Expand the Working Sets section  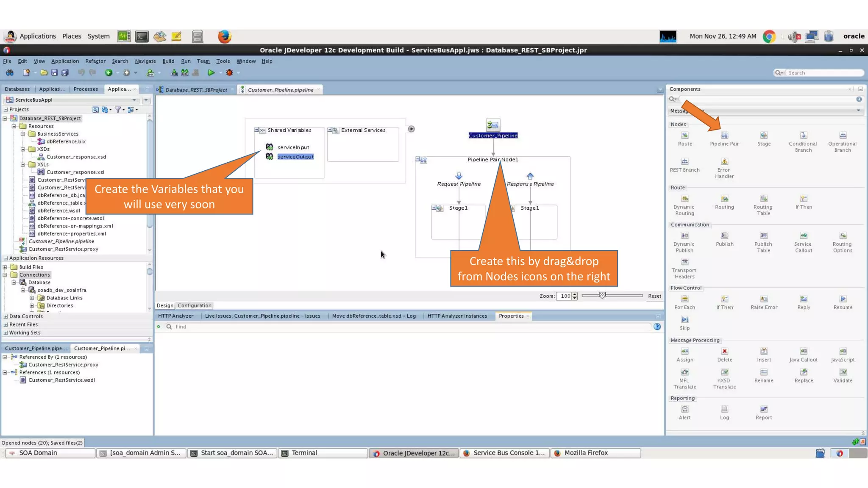tap(6, 333)
